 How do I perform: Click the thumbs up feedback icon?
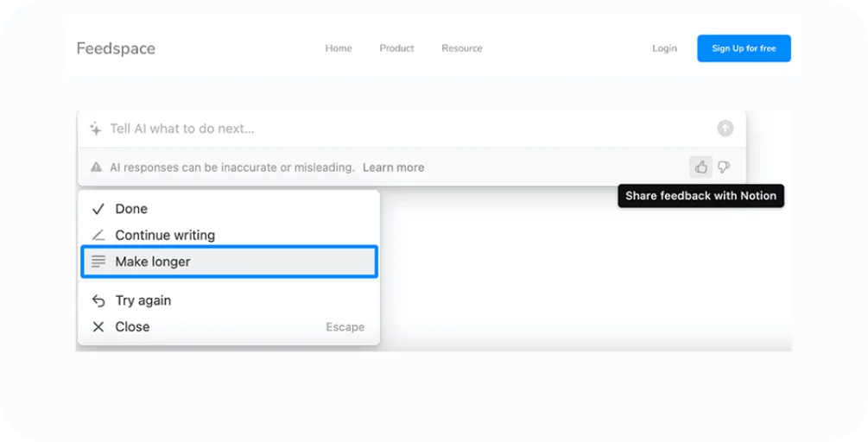(x=700, y=167)
